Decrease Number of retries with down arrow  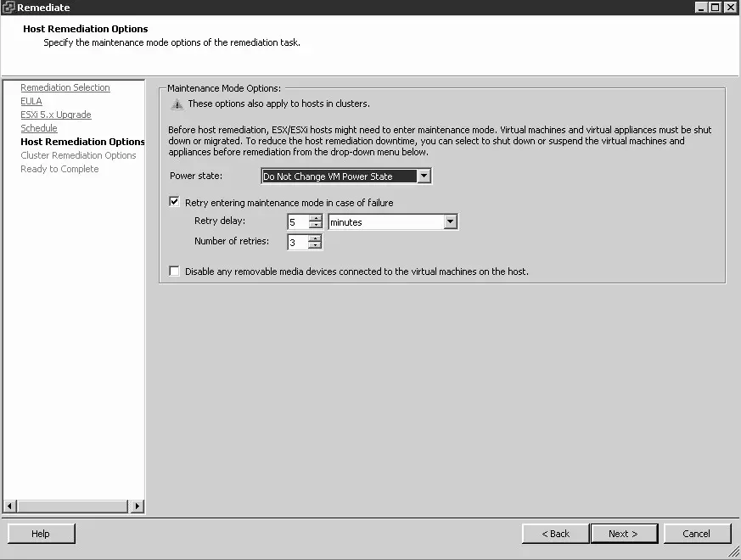[x=315, y=246]
